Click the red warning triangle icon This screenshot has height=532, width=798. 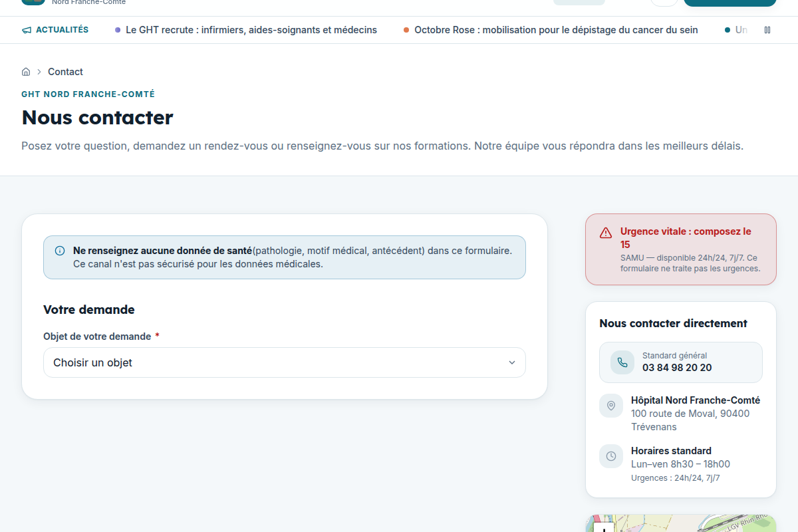pyautogui.click(x=606, y=233)
